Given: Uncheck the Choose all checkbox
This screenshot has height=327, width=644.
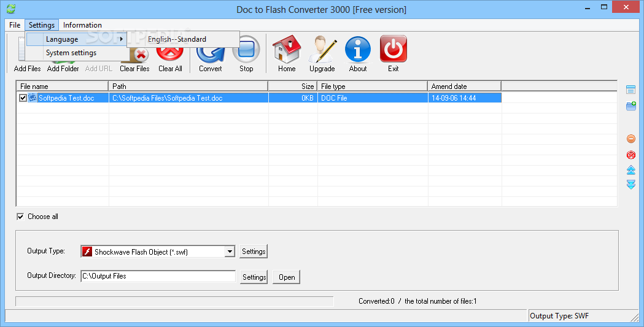Looking at the screenshot, I should (x=20, y=217).
